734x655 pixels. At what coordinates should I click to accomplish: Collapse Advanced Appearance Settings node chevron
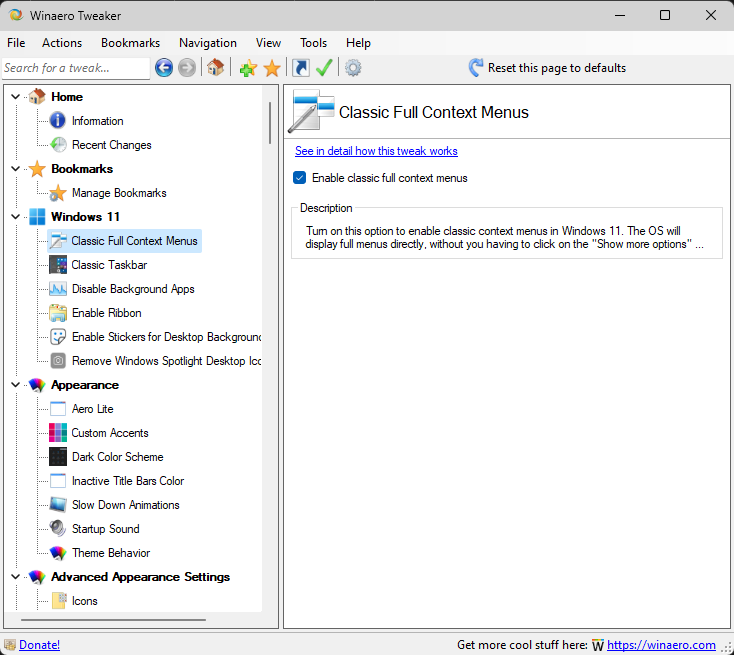(x=15, y=577)
